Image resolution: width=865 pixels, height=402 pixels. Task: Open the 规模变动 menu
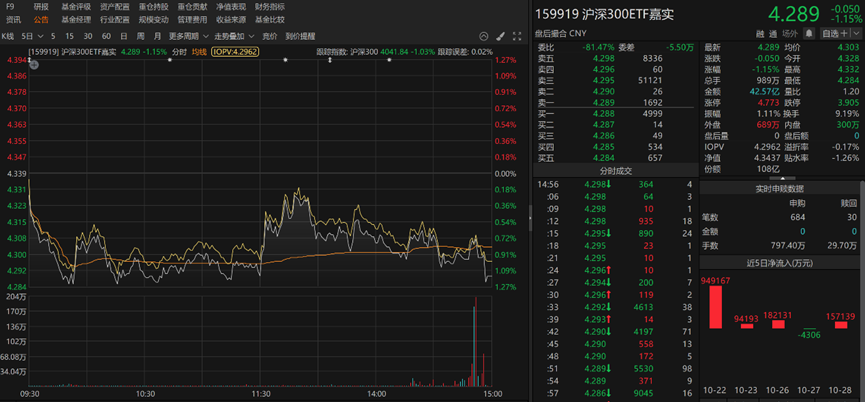tap(154, 20)
